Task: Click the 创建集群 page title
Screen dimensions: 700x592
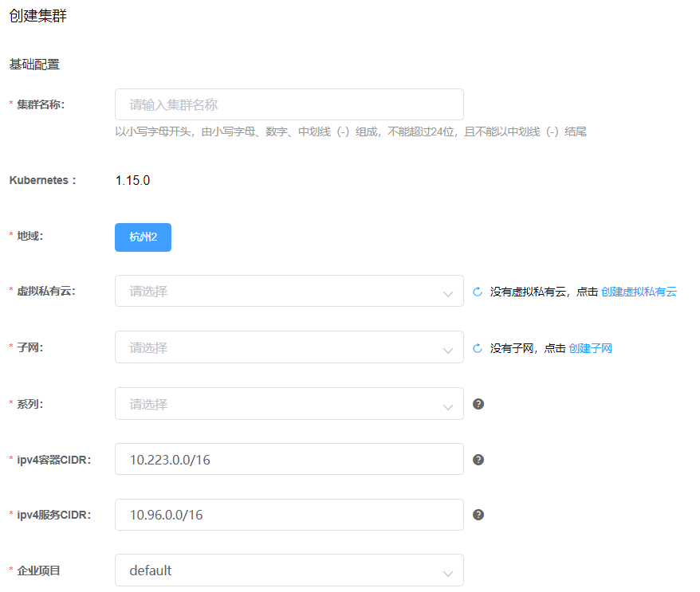Action: tap(37, 16)
